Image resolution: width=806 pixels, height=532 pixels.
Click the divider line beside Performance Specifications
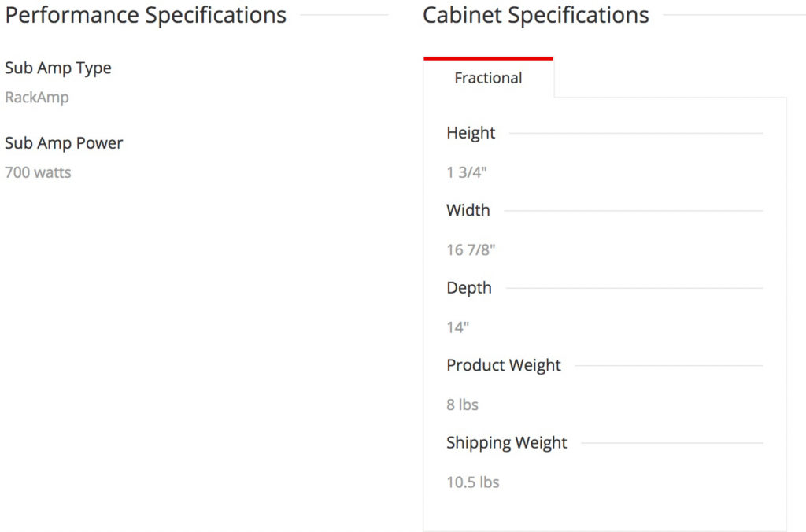[x=344, y=15]
